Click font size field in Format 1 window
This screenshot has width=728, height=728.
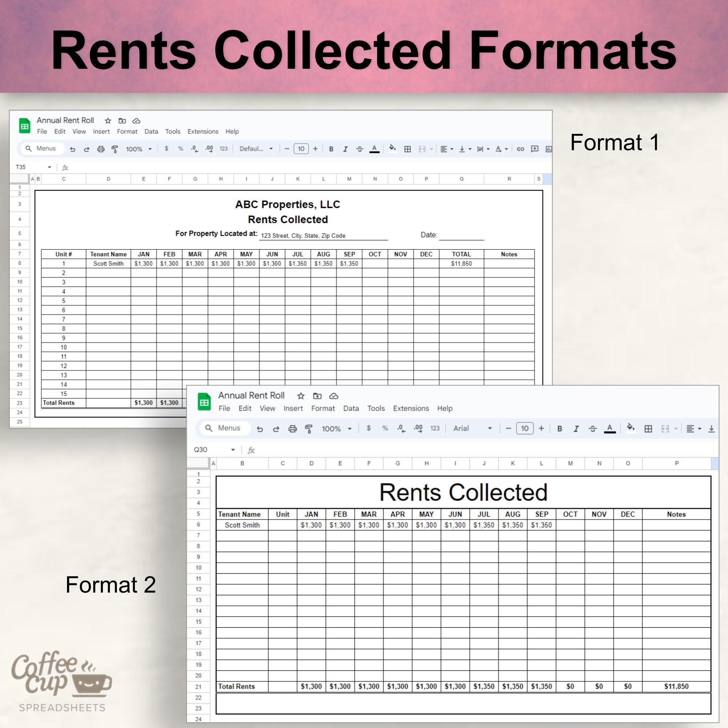tap(301, 149)
